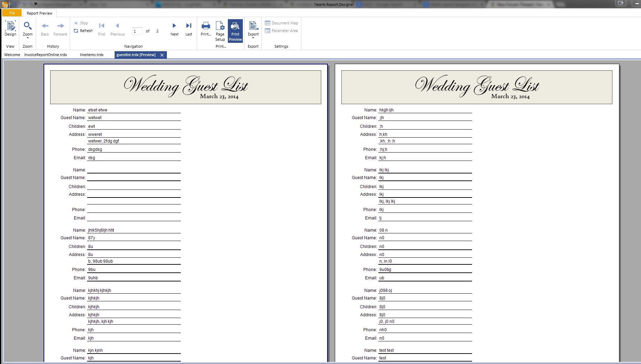Image resolution: width=641 pixels, height=364 pixels.
Task: Click the name value 'test test'
Action: coord(387,350)
